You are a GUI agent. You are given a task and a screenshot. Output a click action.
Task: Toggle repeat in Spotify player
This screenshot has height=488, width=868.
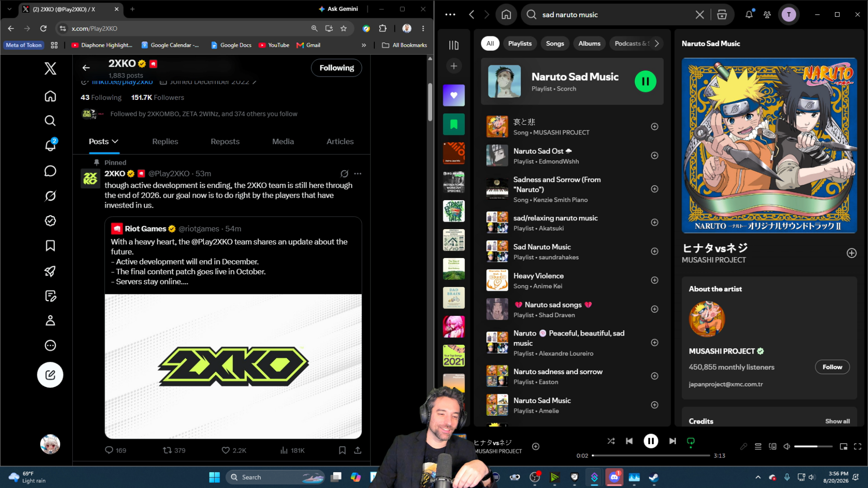(690, 442)
